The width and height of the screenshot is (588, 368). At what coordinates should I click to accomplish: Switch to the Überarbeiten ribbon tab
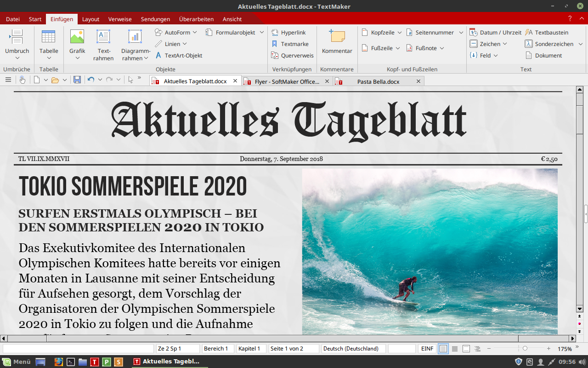coord(196,19)
